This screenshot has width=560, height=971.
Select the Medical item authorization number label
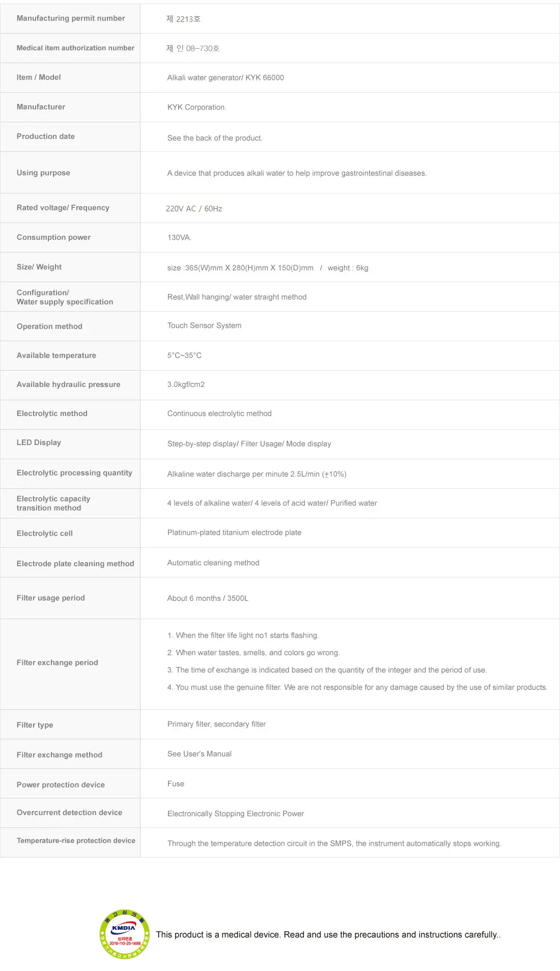coord(75,48)
